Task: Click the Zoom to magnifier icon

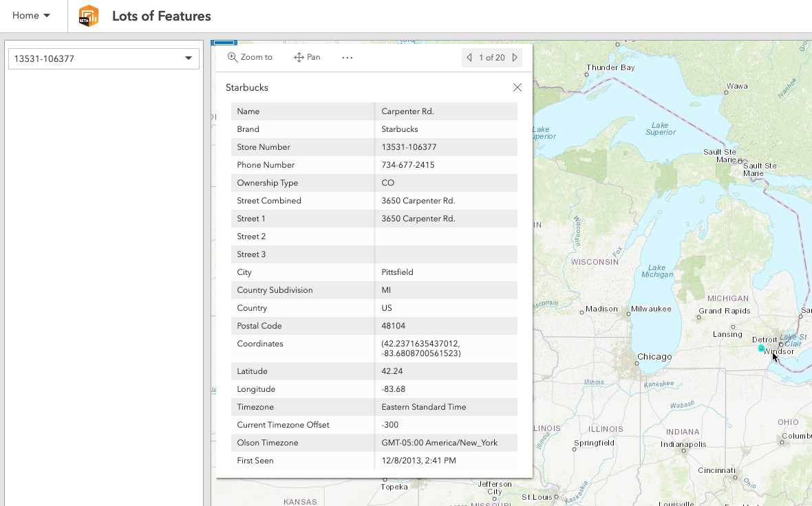Action: coord(233,57)
